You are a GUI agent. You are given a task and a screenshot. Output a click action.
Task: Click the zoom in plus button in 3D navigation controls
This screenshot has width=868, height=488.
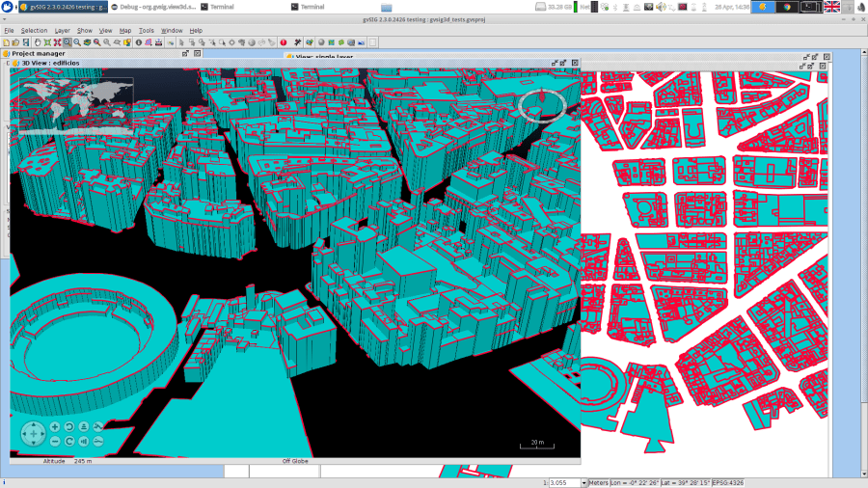pyautogui.click(x=55, y=426)
